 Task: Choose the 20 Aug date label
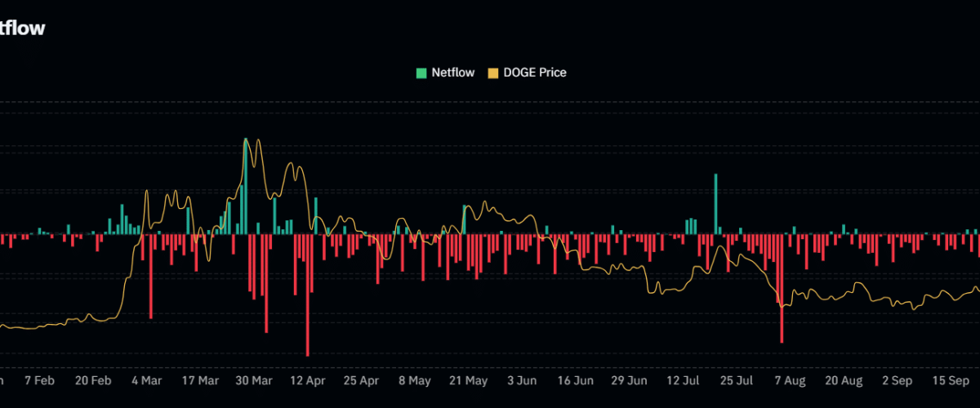pyautogui.click(x=844, y=381)
